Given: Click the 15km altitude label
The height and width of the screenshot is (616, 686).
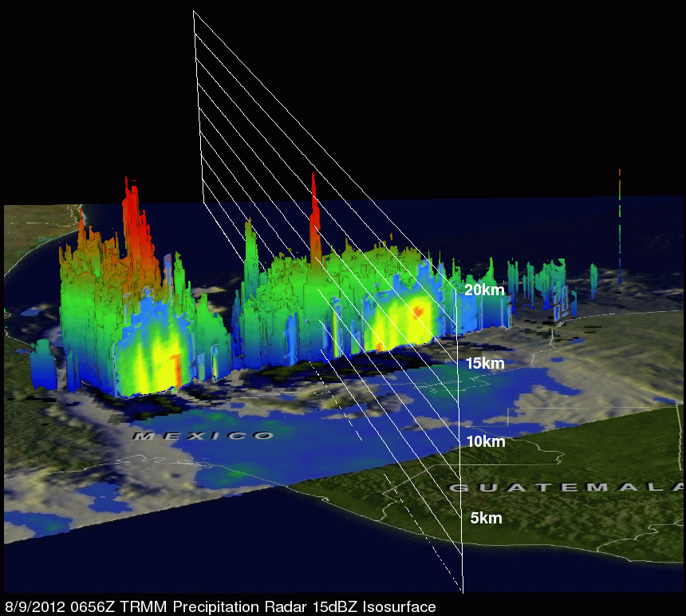Looking at the screenshot, I should (485, 363).
